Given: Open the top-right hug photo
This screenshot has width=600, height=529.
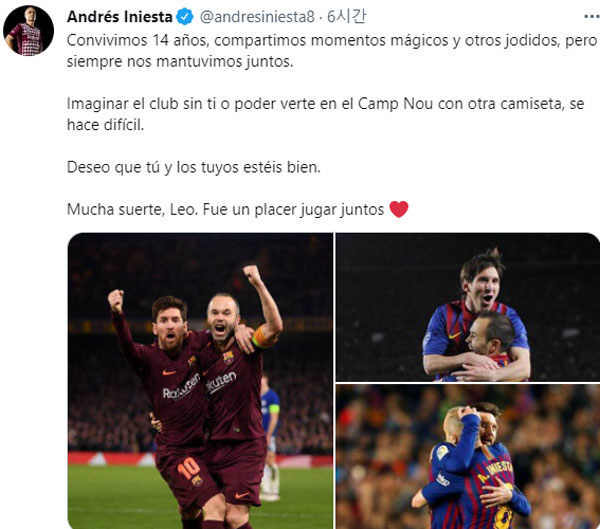Looking at the screenshot, I should (x=468, y=307).
